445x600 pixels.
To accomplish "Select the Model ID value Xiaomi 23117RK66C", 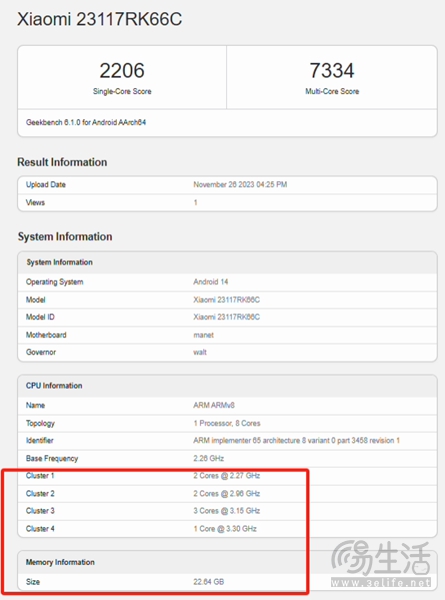I will pyautogui.click(x=226, y=317).
